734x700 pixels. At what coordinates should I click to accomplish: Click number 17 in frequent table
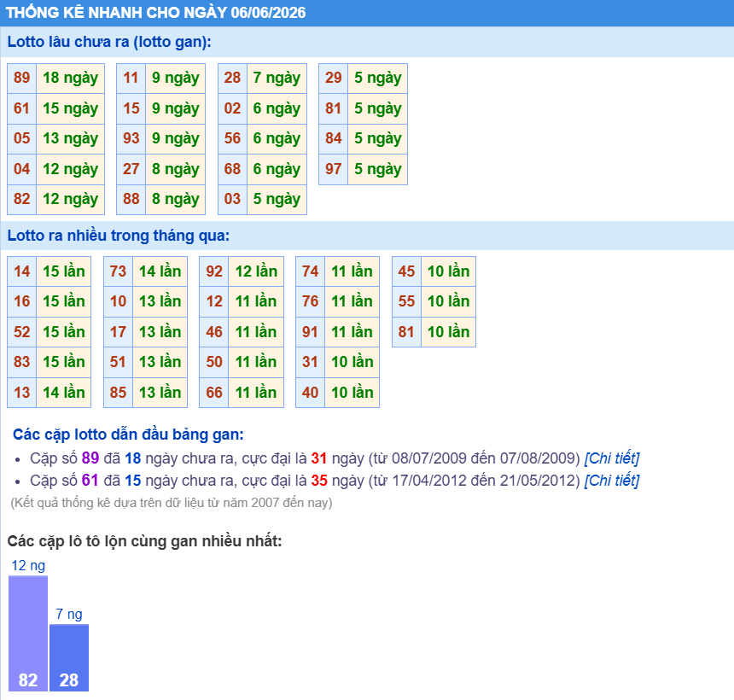click(x=118, y=332)
